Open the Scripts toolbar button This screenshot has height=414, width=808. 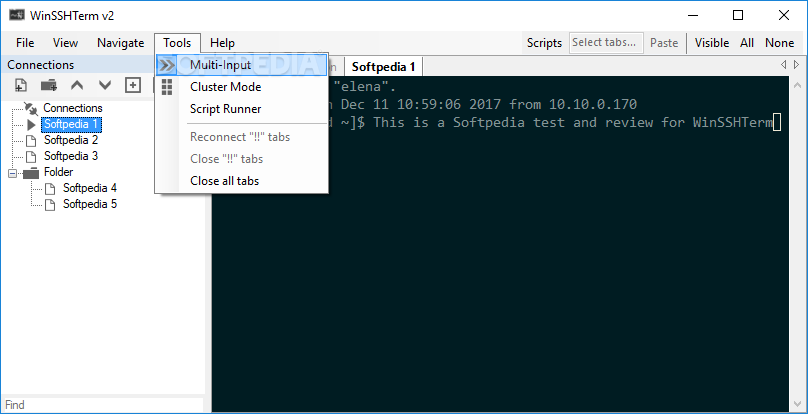pyautogui.click(x=544, y=43)
